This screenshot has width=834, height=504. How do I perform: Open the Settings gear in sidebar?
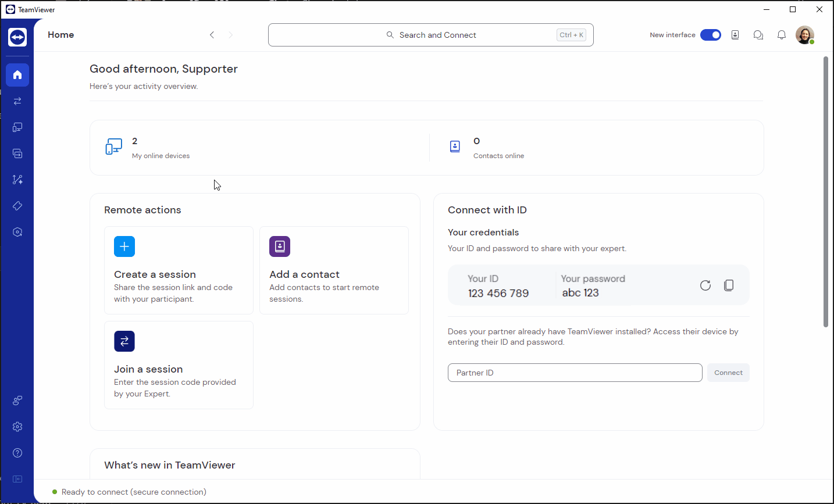pos(17,427)
